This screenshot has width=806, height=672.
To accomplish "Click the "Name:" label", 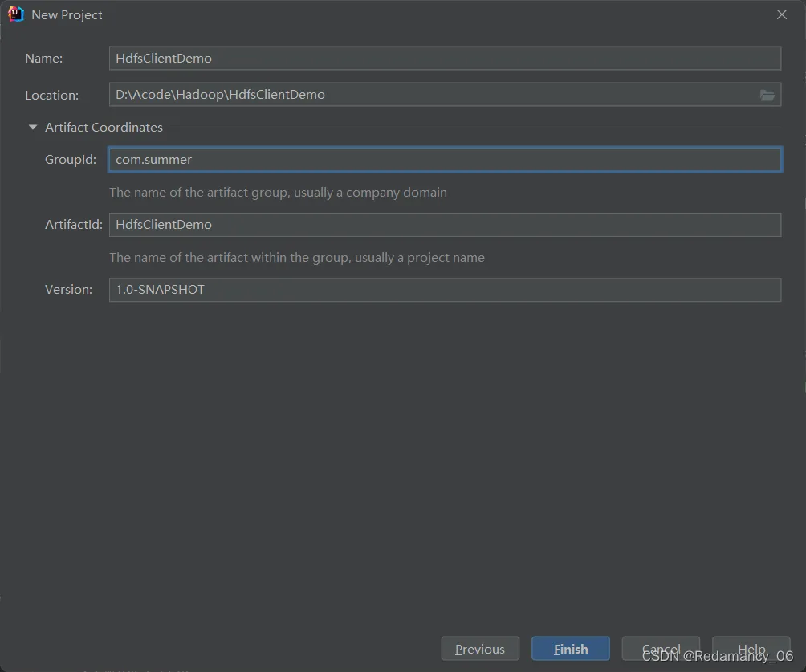I will pos(43,59).
